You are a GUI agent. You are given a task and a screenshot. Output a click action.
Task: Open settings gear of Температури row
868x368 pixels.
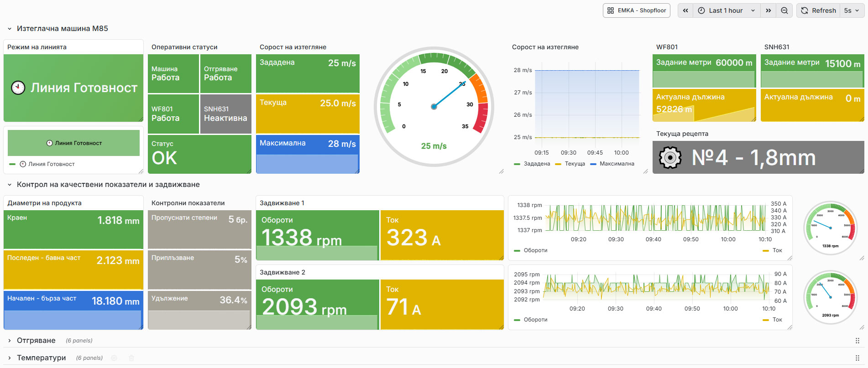pos(114,358)
